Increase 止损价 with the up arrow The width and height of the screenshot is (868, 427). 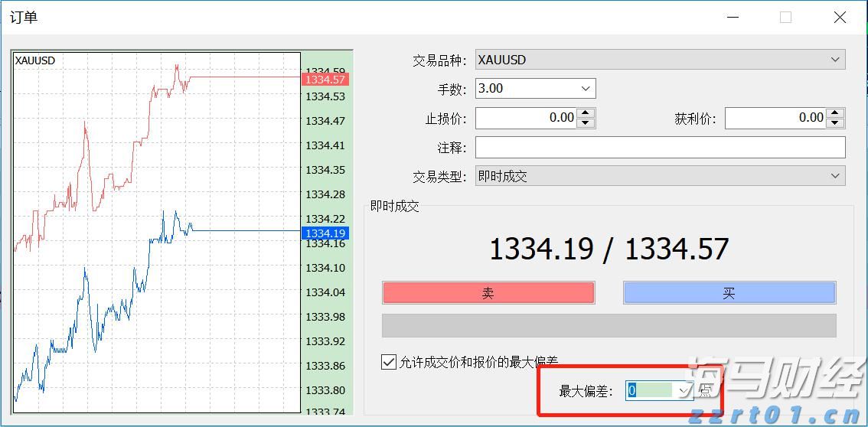(x=586, y=113)
